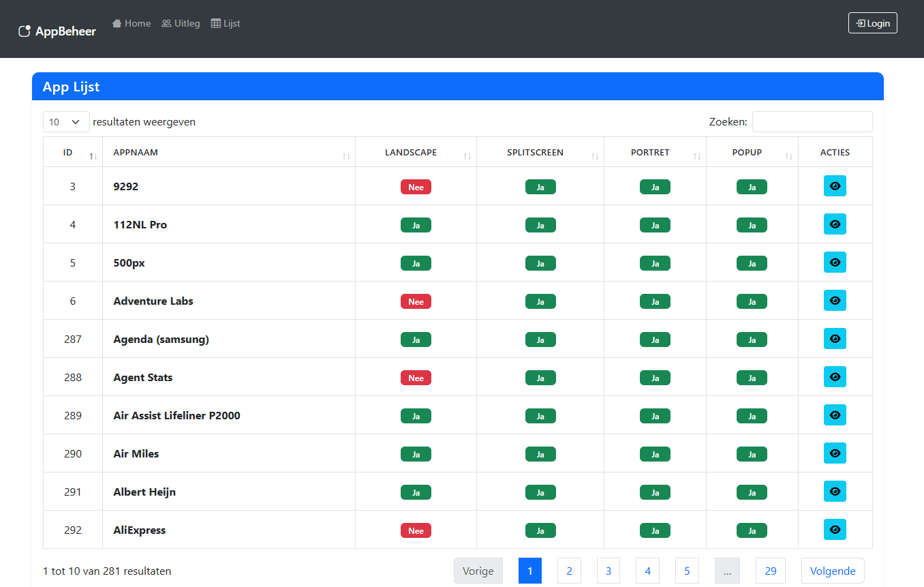Open the Uitleg navigation item
This screenshot has height=587, width=924.
pyautogui.click(x=181, y=23)
